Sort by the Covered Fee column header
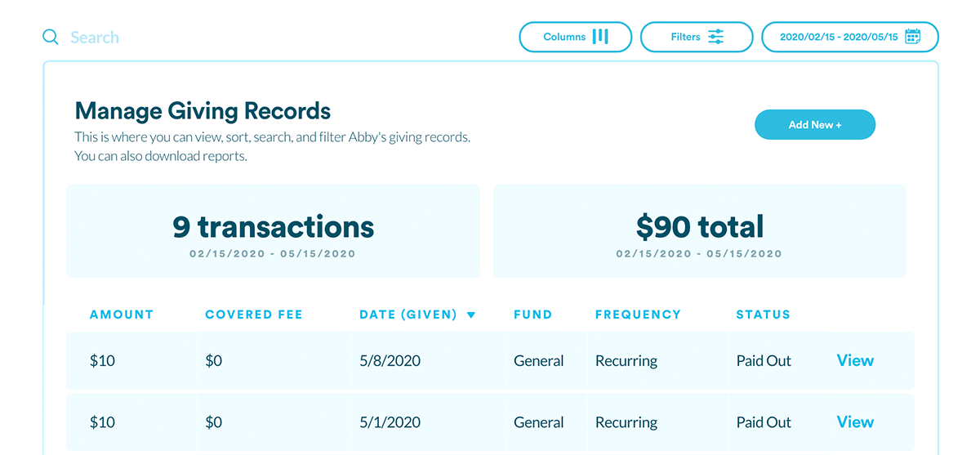This screenshot has height=455, width=980. tap(254, 314)
